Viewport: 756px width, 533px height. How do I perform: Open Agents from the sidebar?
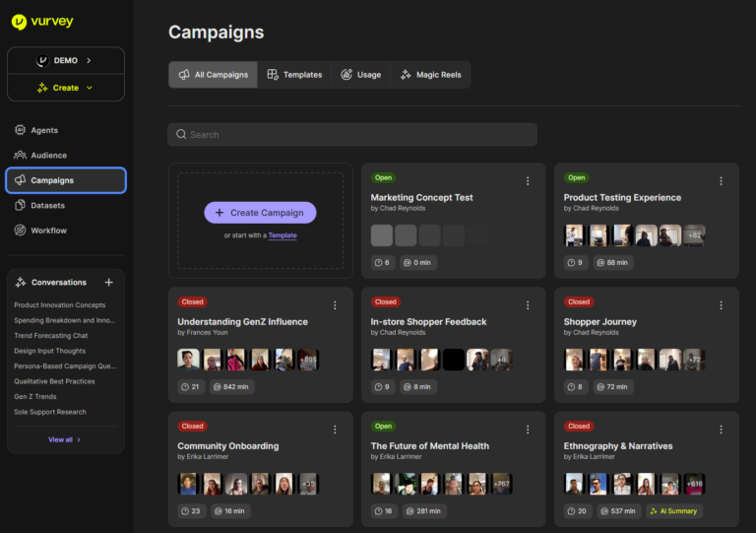44,130
